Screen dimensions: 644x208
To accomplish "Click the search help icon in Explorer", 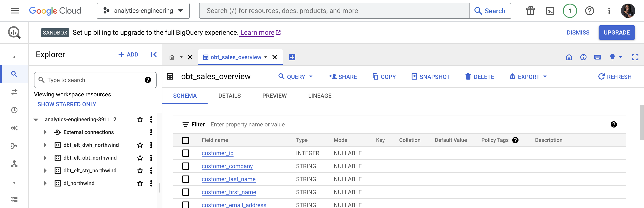I will pyautogui.click(x=148, y=80).
